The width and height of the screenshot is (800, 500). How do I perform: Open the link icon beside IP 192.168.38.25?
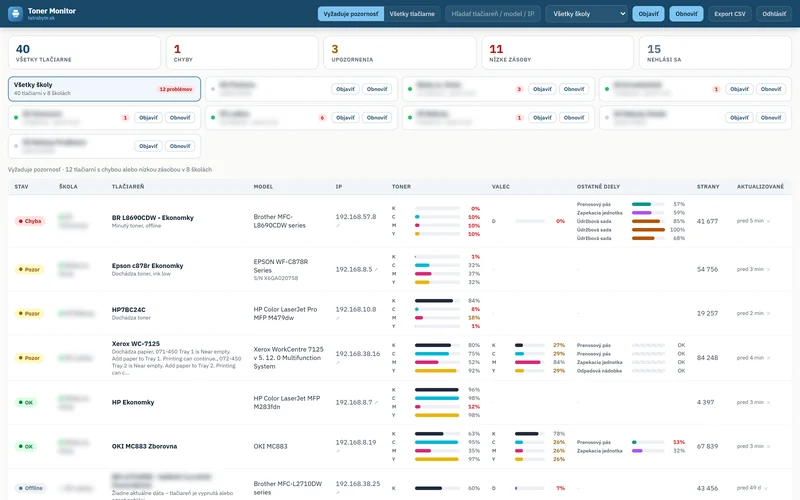[338, 492]
